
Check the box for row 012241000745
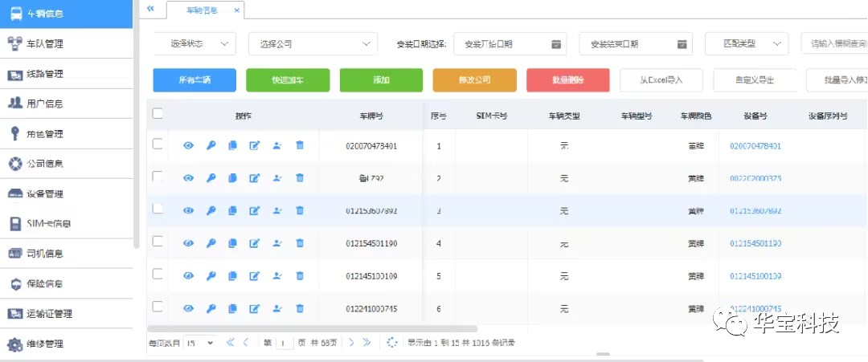coord(158,306)
